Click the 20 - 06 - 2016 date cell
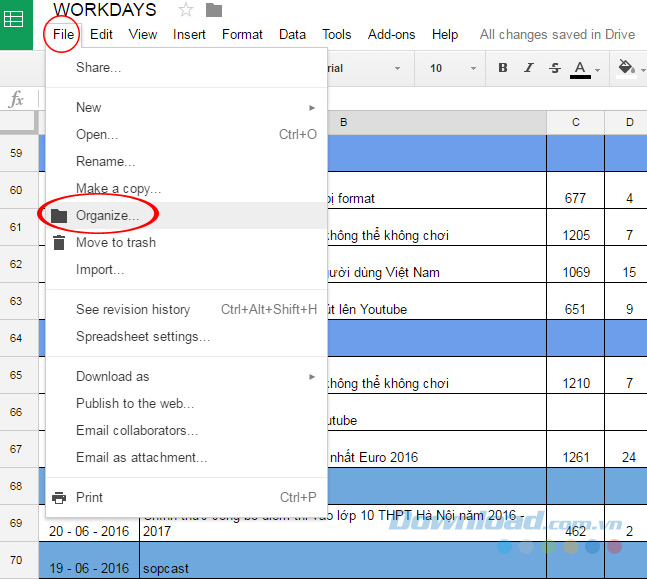 (89, 529)
